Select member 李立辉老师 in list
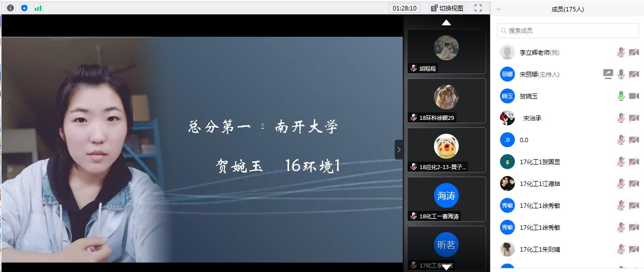 (x=568, y=52)
